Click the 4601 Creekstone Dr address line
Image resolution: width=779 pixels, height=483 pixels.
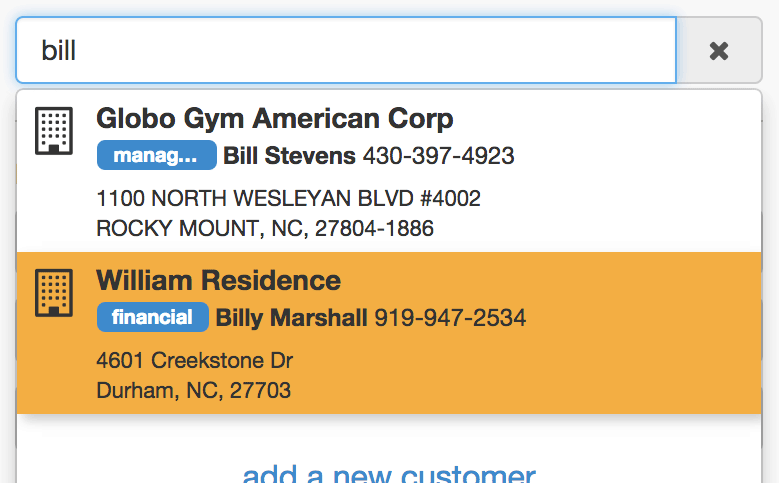point(195,360)
